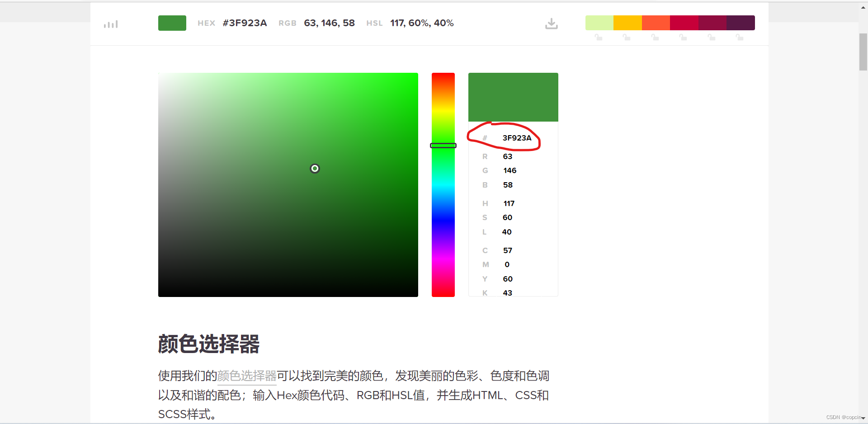Click the statistics bar chart icon
868x424 pixels.
pos(110,24)
